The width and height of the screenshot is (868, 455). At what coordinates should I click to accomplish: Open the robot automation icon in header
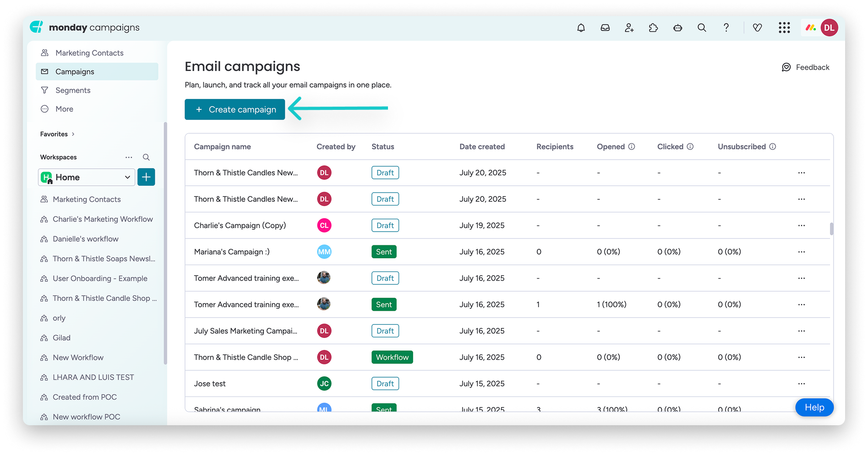click(678, 28)
